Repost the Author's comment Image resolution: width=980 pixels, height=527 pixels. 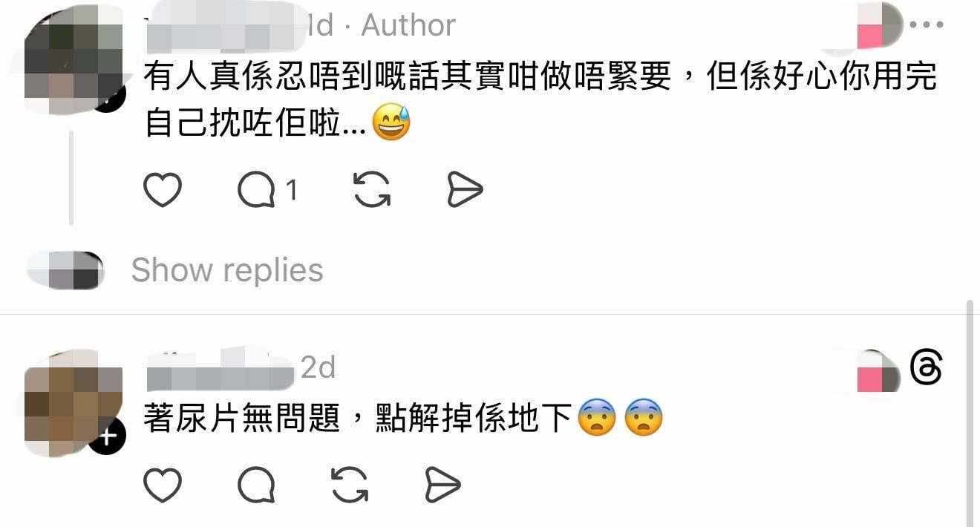click(372, 190)
